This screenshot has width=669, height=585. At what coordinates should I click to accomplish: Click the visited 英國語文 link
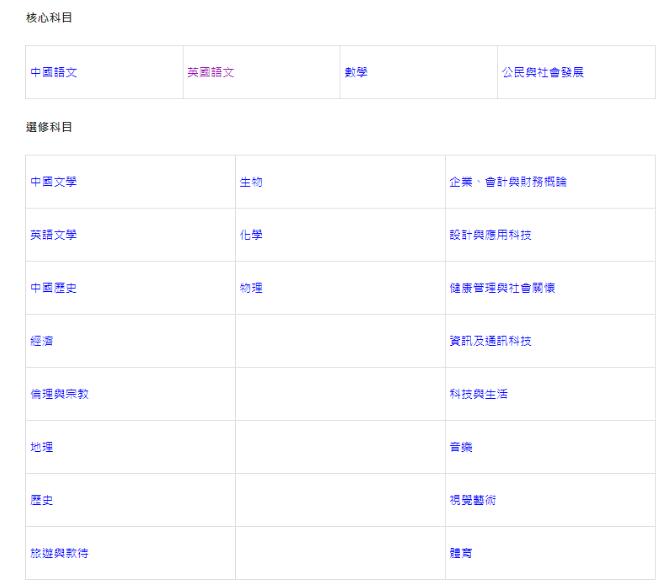point(210,72)
